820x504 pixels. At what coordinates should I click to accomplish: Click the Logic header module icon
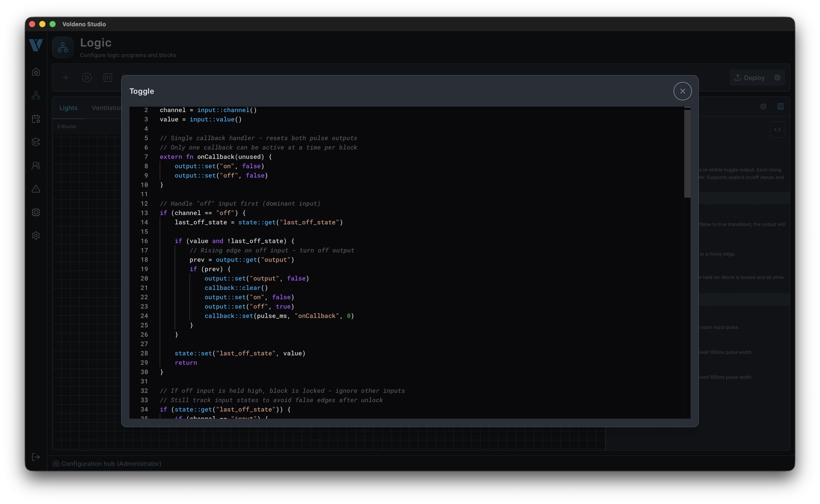pyautogui.click(x=63, y=48)
